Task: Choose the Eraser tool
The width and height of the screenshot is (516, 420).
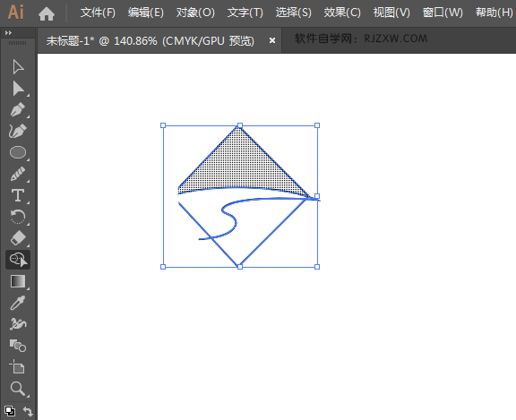Action: click(18, 238)
